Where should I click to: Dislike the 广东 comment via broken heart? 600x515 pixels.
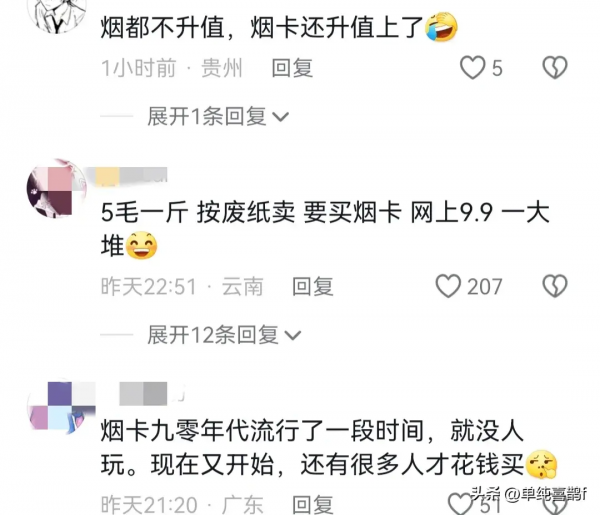point(554,506)
